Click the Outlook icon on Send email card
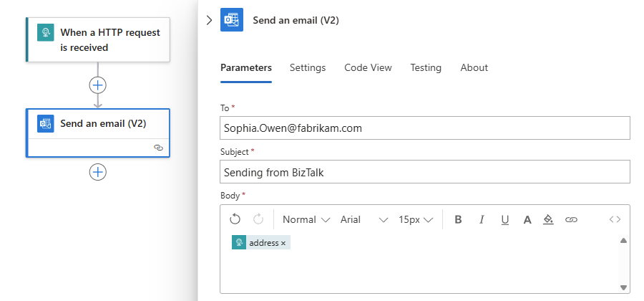The height and width of the screenshot is (301, 644). [46, 123]
